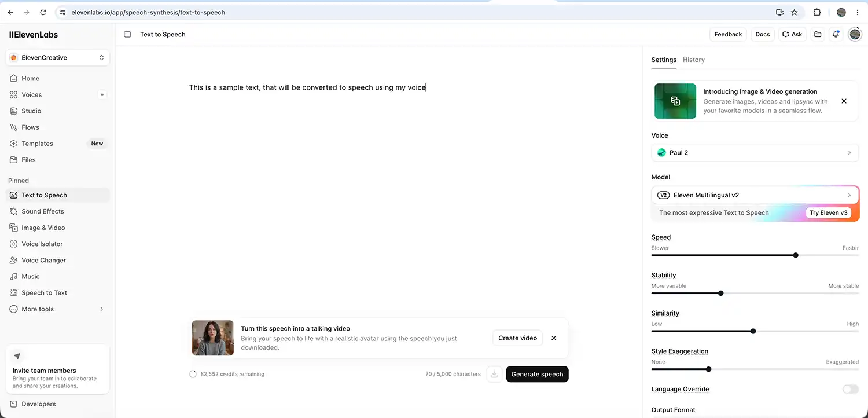Open Image & Video tool
This screenshot has height=418, width=868.
[57, 228]
